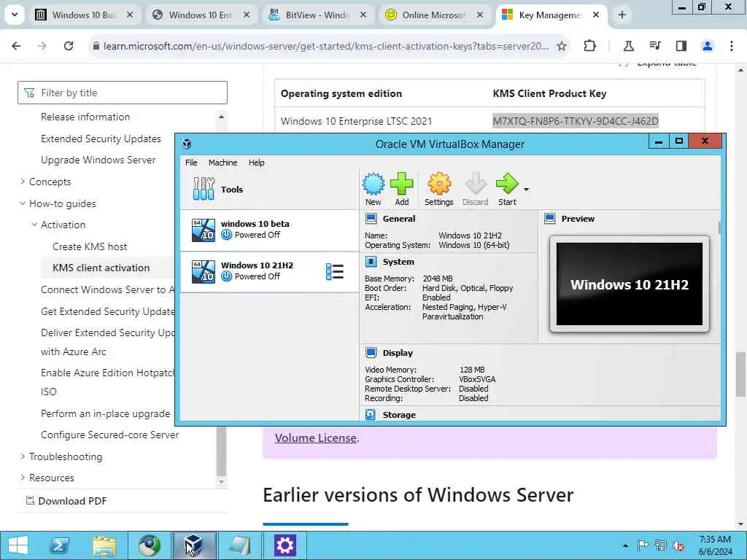
Task: Go back in the browser
Action: (16, 46)
